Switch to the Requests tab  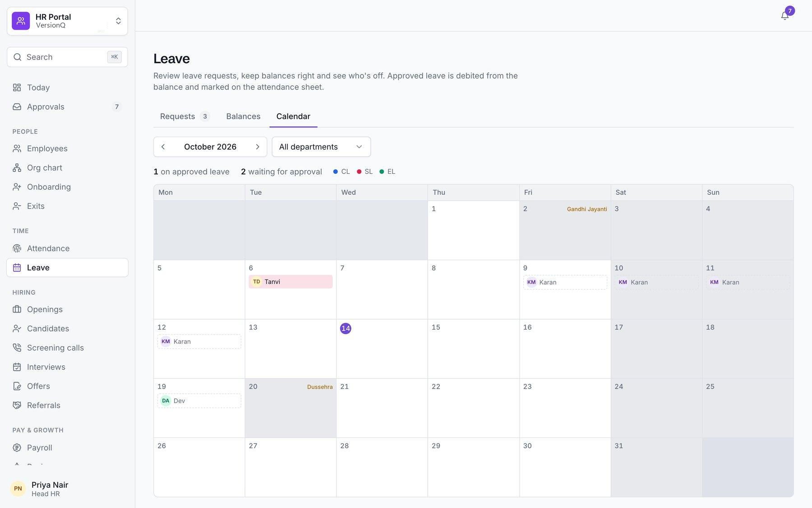click(185, 117)
